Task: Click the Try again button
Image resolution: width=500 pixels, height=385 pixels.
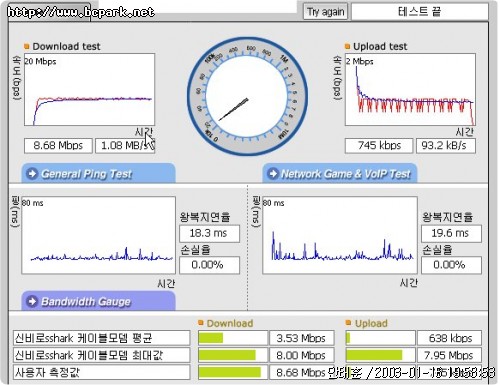Action: pyautogui.click(x=326, y=12)
